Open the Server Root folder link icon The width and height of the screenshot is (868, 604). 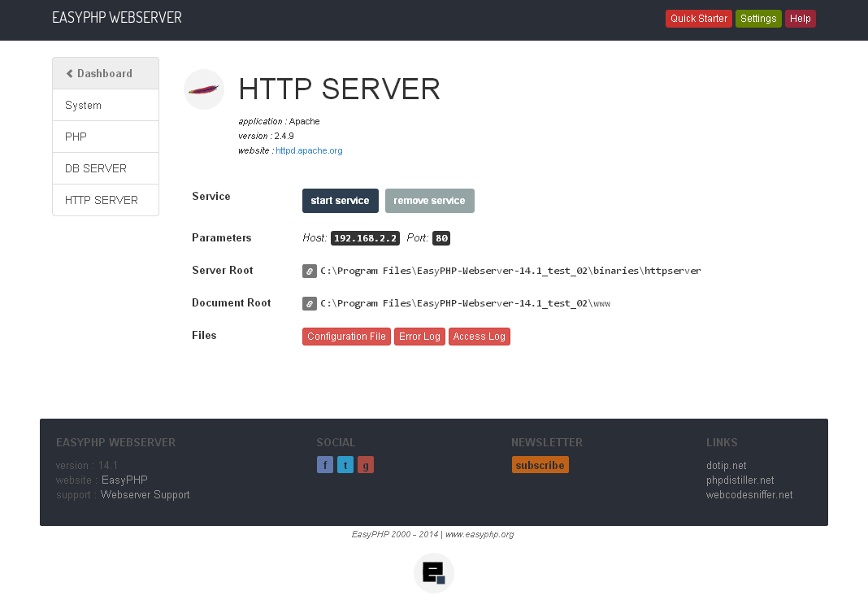click(x=310, y=271)
